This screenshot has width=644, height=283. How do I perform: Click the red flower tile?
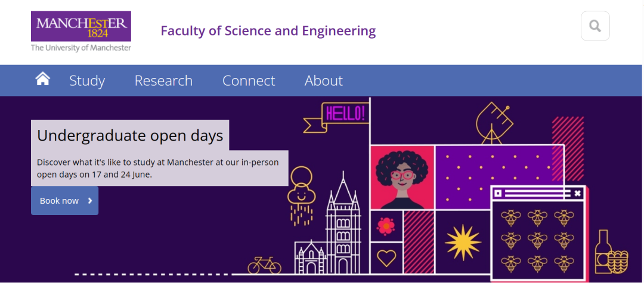(x=386, y=226)
